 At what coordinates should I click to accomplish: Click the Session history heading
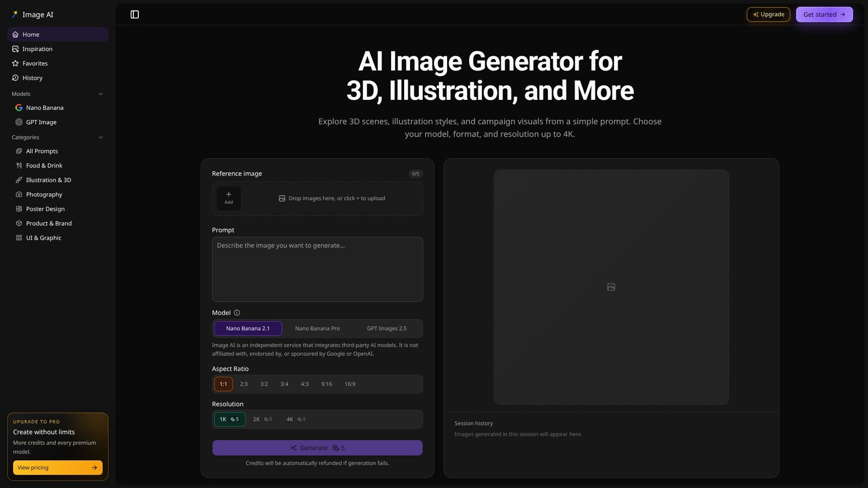474,423
